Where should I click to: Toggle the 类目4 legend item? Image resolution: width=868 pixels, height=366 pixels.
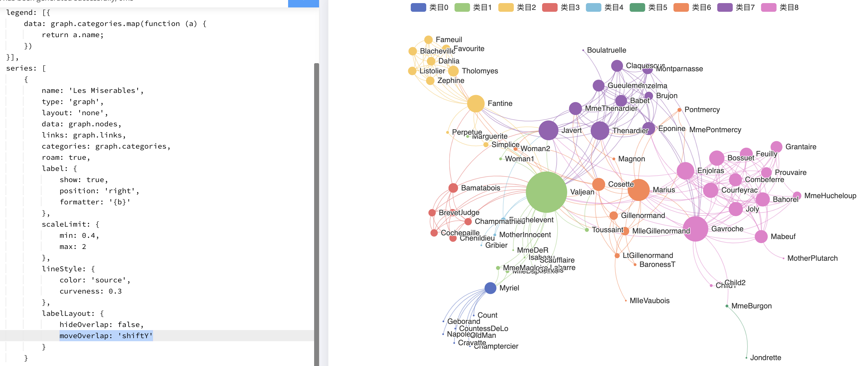pos(604,7)
